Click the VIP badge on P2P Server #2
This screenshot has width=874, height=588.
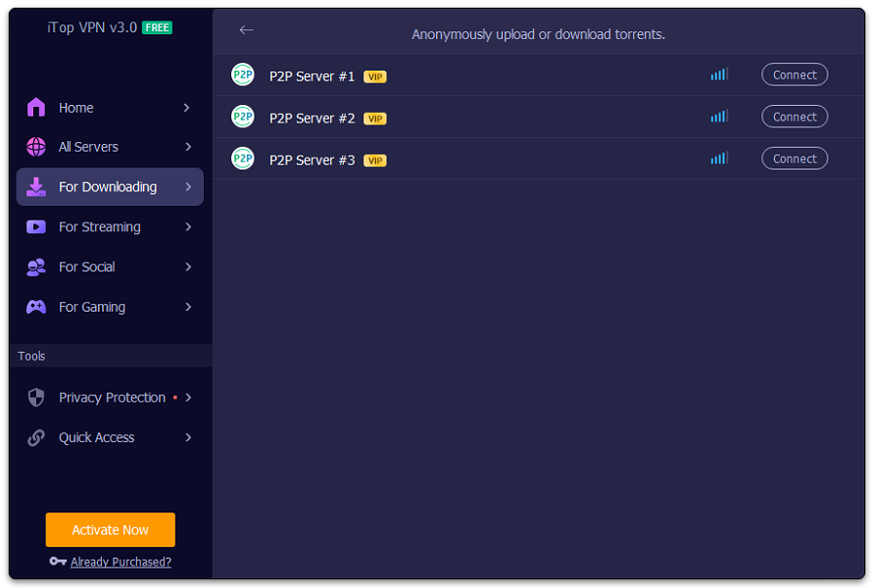point(374,119)
